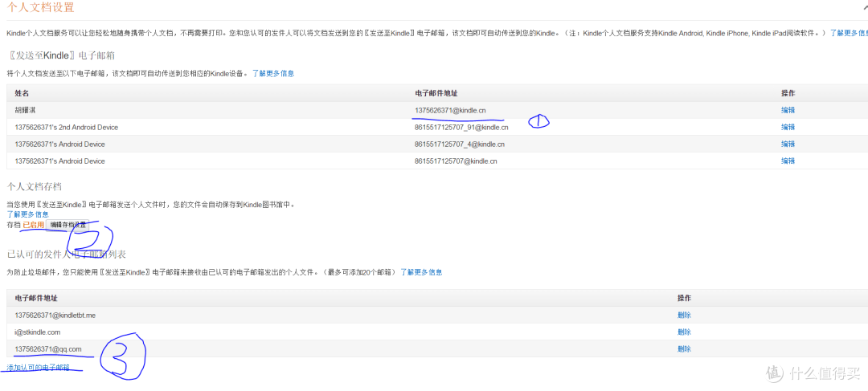Viewport: 868px width, 391px height.
Task: Open 编辑 for 8615517125707_4@kindle.cn
Action: [788, 145]
